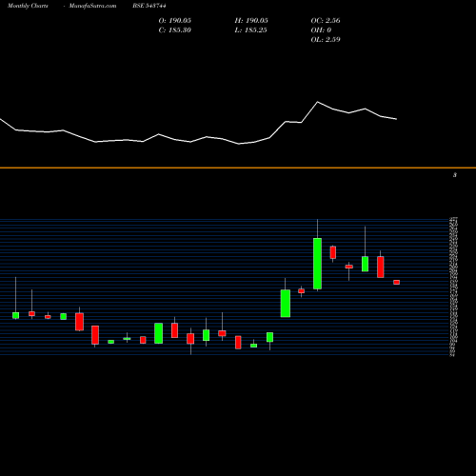This screenshot has height=476, width=476.
Task: Click the '3' label below the orange line
Action: point(455,175)
